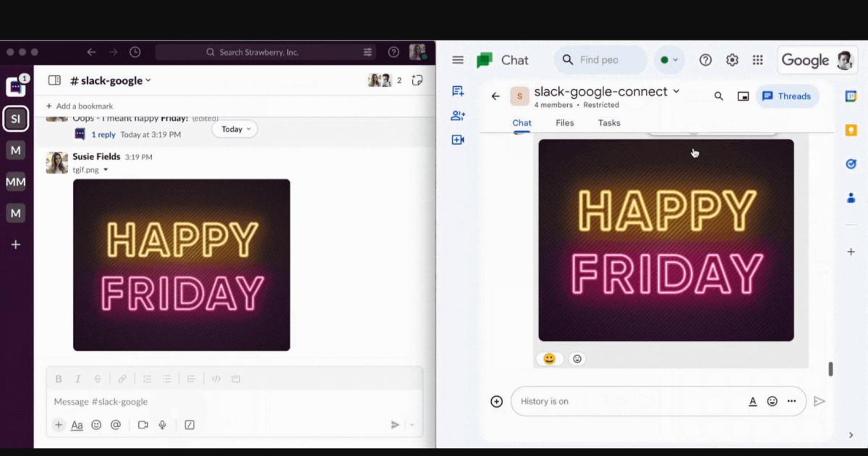Switch to the Files tab
The height and width of the screenshot is (456, 868).
(x=564, y=122)
